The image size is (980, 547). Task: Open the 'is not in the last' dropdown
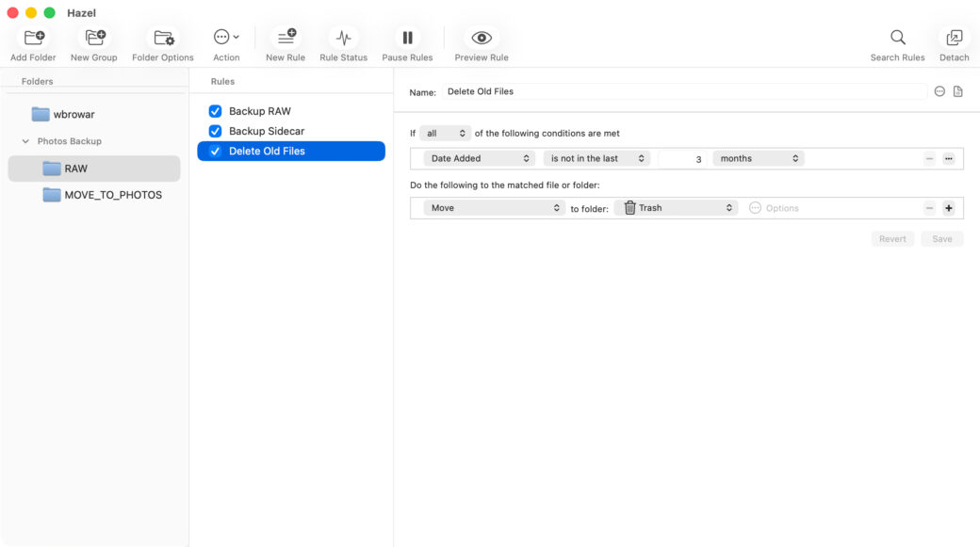(x=596, y=158)
